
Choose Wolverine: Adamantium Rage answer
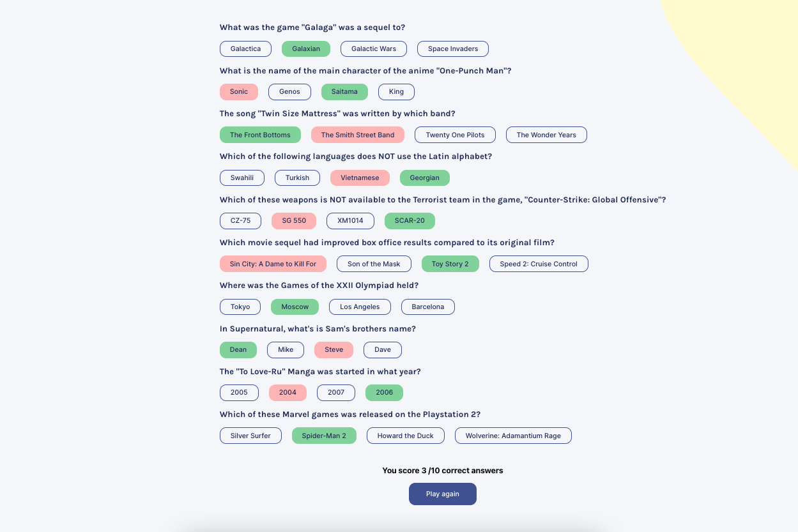pos(513,436)
